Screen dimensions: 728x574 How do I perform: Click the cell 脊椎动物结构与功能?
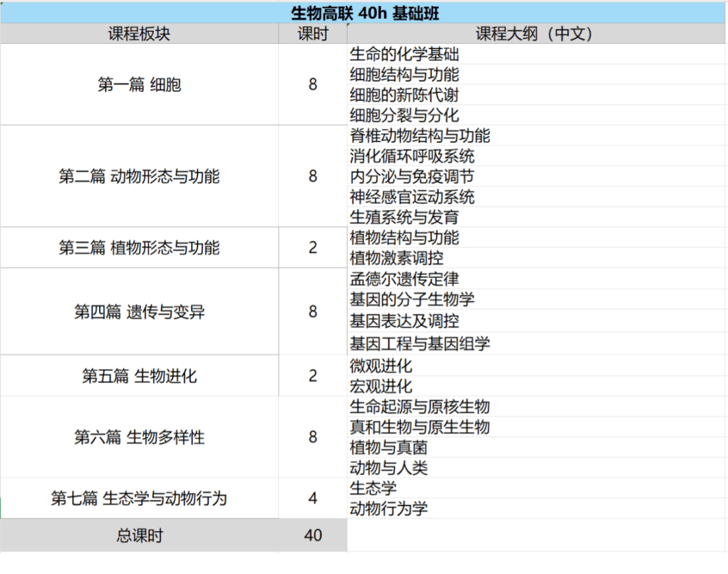(536, 136)
